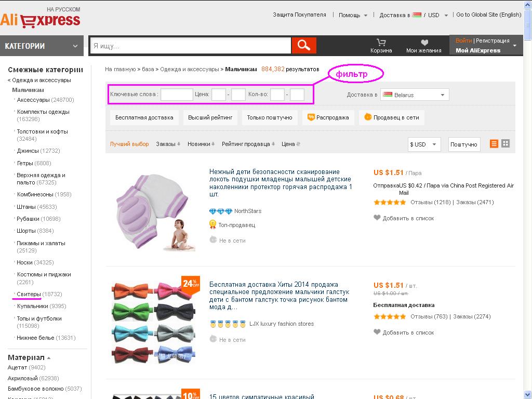Open the Свитеры category link
The image size is (532, 399).
(29, 294)
